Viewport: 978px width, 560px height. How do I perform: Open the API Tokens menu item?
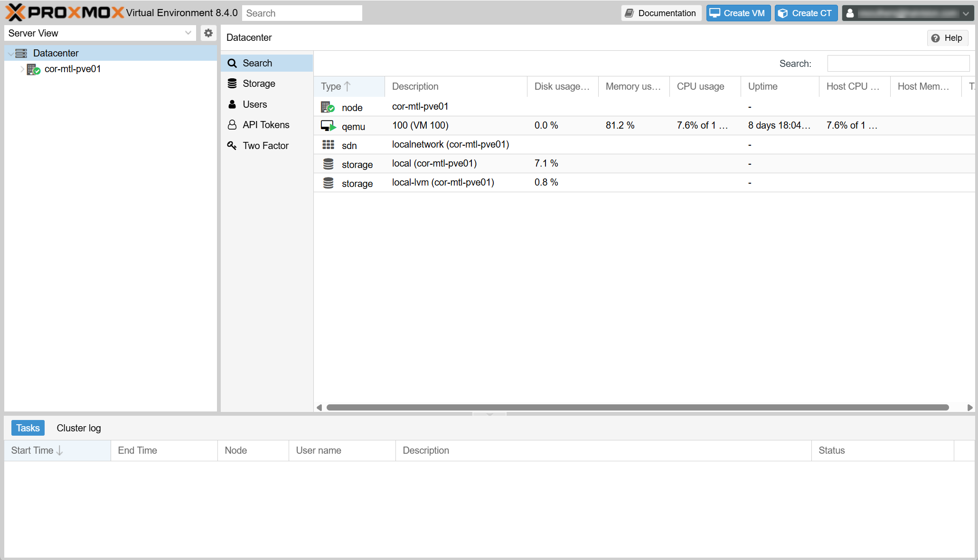(267, 125)
